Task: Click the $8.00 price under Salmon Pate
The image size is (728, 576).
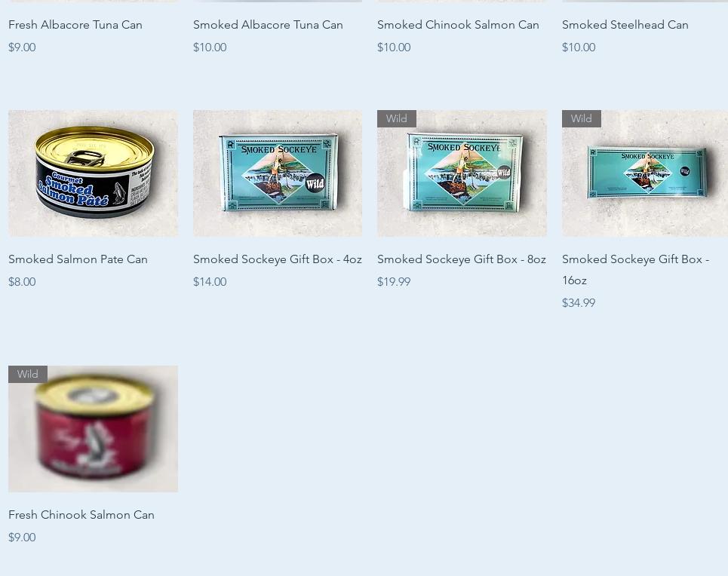Action: click(22, 282)
